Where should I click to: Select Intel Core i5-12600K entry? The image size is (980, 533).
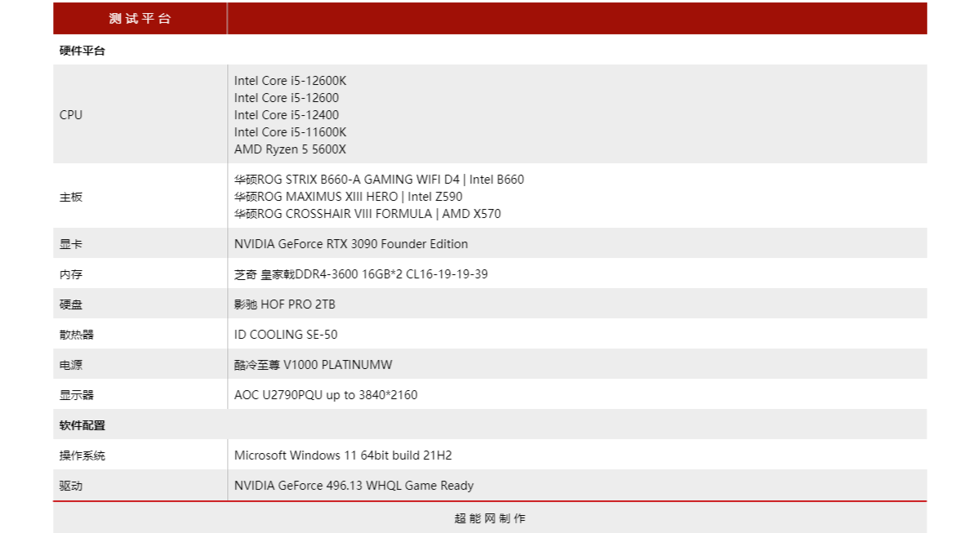(291, 81)
